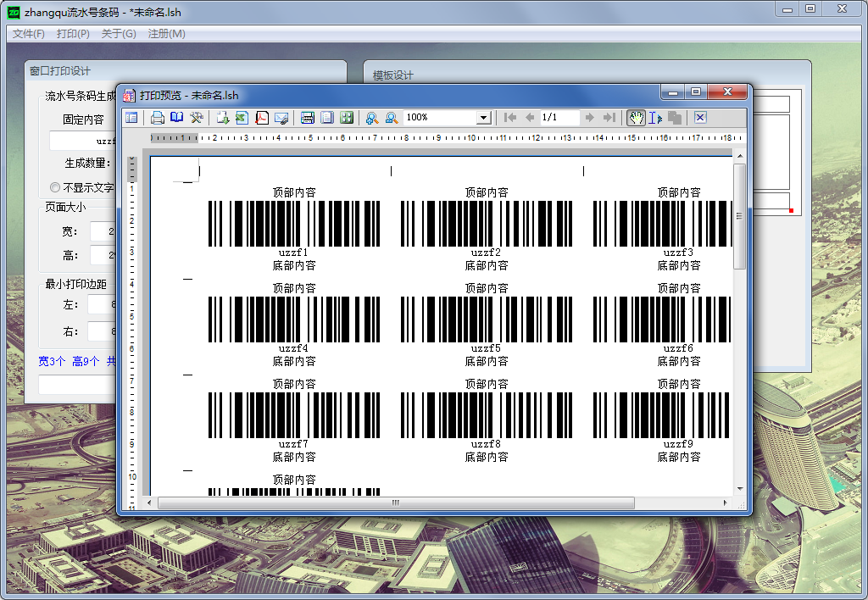Click the preview scroll up arrow
Image resolution: width=868 pixels, height=600 pixels.
point(739,157)
